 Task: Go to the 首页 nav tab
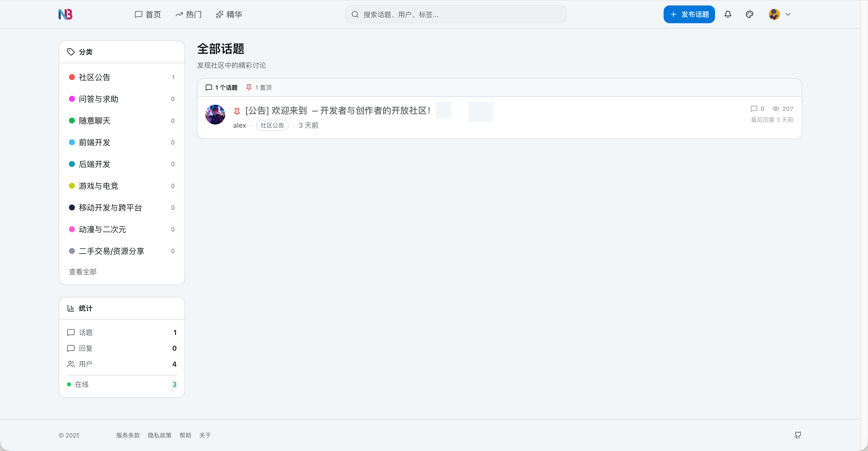coord(148,14)
